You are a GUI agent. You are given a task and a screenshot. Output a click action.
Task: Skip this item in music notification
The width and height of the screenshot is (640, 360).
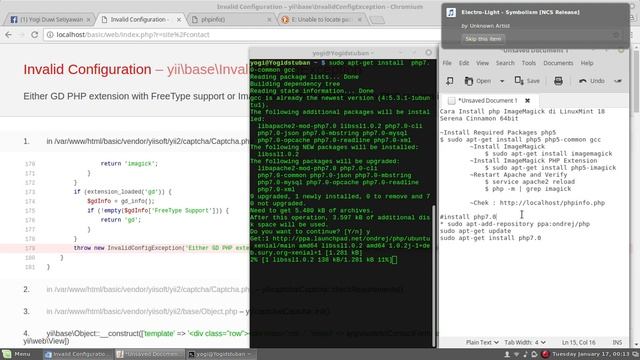[x=483, y=39]
